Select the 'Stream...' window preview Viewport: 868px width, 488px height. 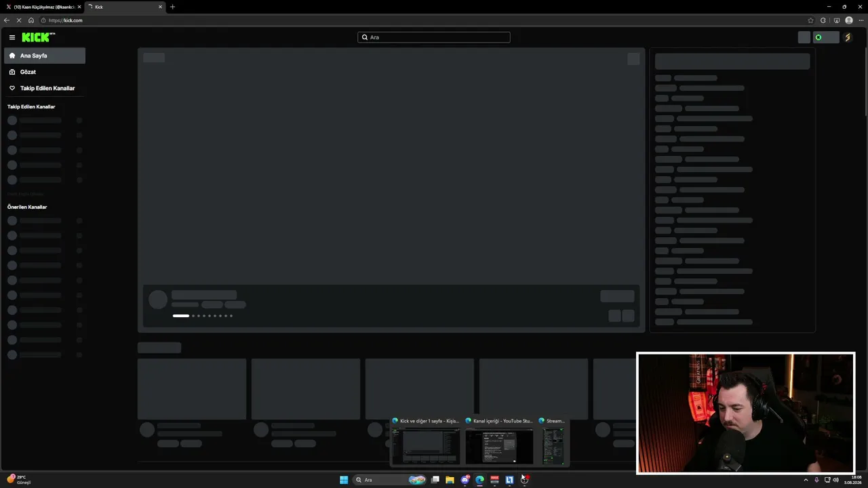553,441
